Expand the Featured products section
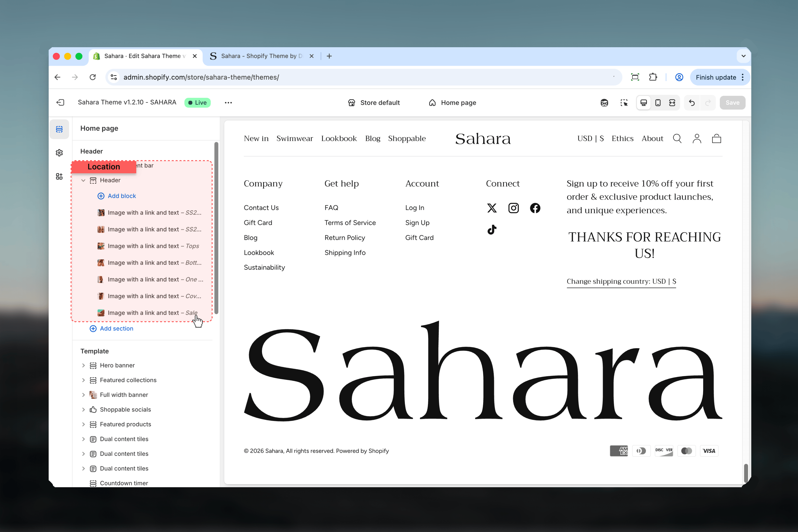798x532 pixels. (x=83, y=424)
